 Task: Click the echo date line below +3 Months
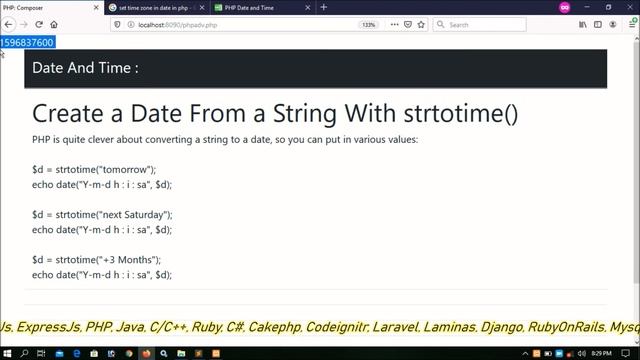pyautogui.click(x=102, y=275)
